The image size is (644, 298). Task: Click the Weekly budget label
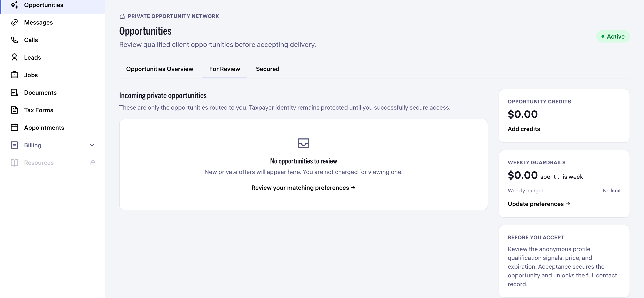coord(525,191)
